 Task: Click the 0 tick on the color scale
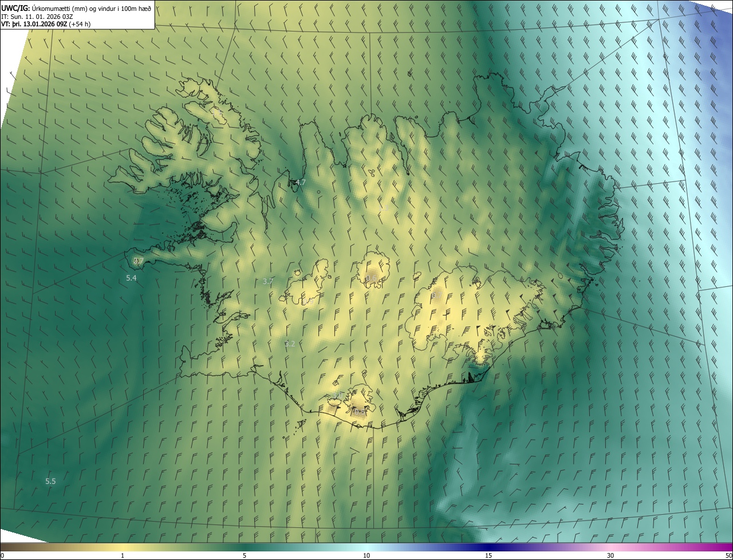(2, 556)
